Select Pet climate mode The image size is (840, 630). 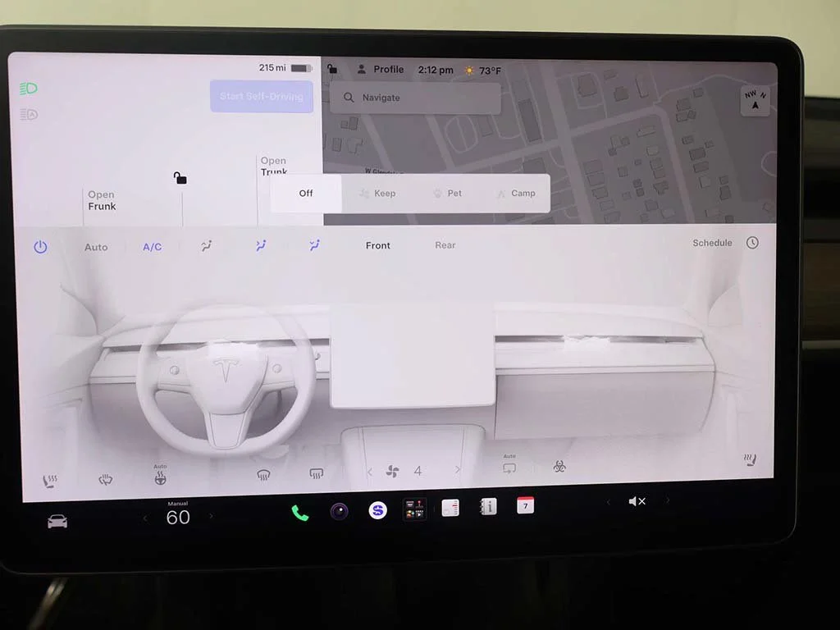447,194
